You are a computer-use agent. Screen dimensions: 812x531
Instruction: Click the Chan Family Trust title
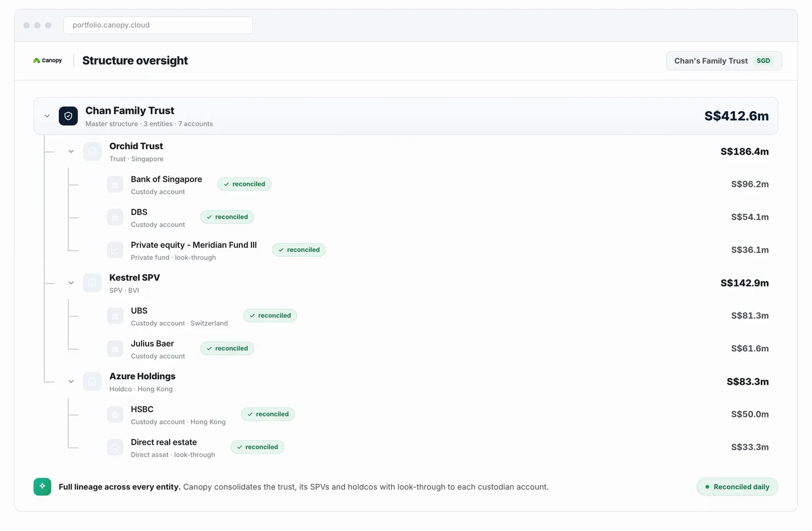pos(129,111)
